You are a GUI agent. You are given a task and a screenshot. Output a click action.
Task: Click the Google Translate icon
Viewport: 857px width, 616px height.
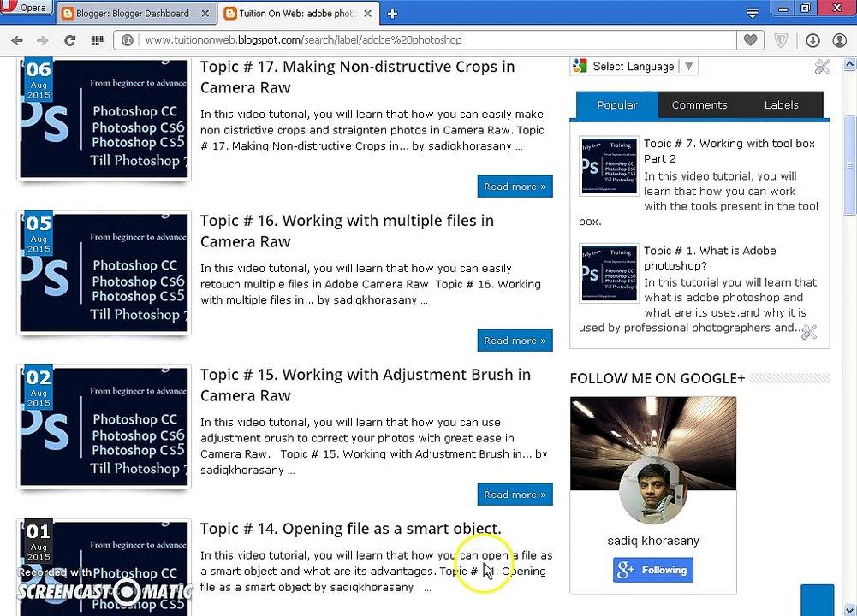580,66
